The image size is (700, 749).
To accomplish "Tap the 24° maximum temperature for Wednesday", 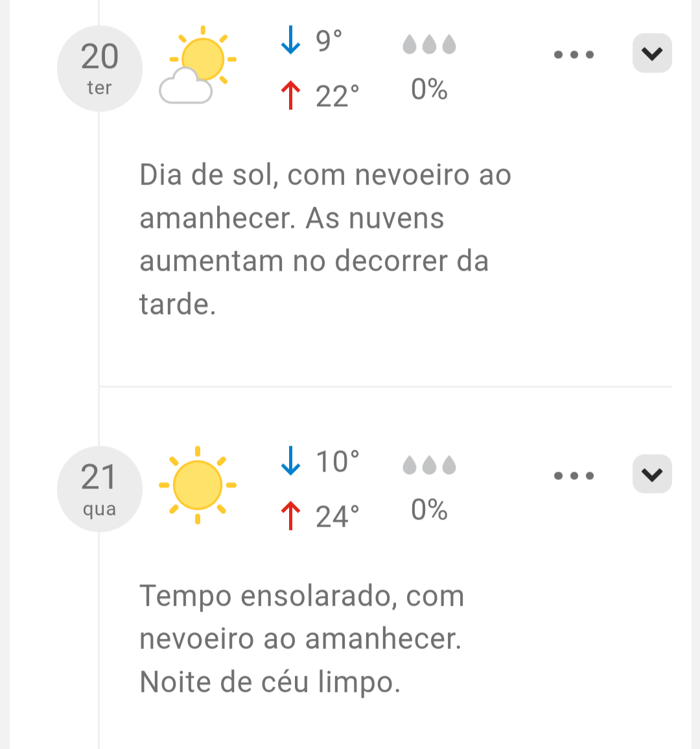I will point(337,516).
